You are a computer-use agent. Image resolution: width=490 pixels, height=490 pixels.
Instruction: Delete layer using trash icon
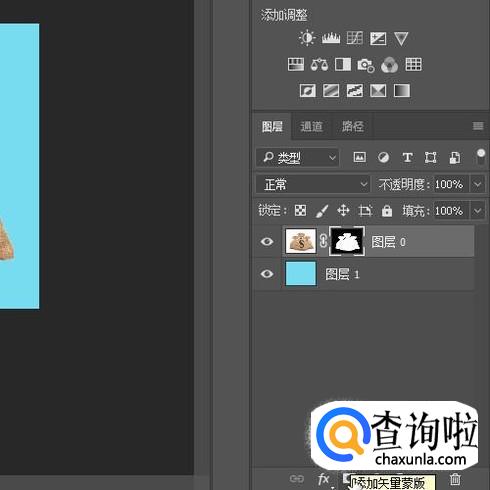click(455, 479)
